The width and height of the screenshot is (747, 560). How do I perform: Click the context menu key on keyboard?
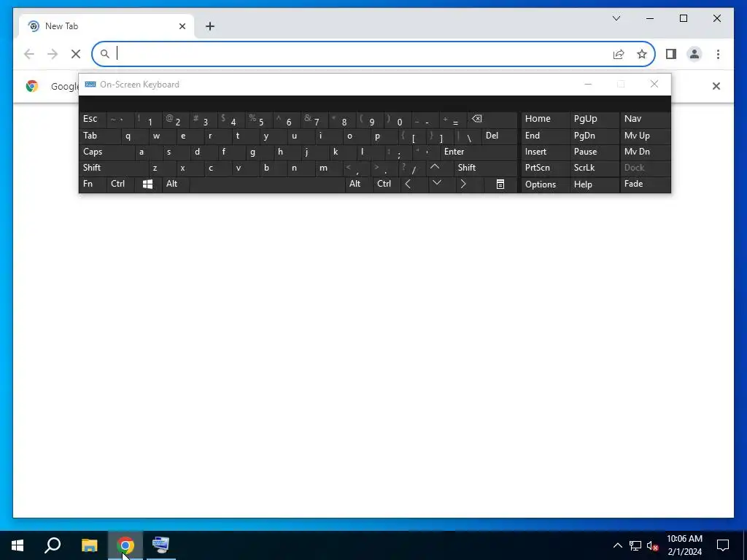point(500,184)
